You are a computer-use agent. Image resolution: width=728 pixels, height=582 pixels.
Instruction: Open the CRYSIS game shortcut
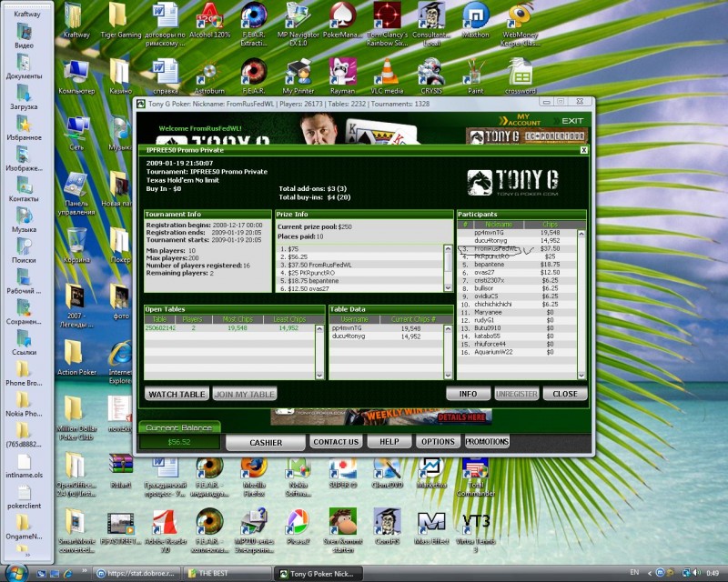pyautogui.click(x=431, y=71)
